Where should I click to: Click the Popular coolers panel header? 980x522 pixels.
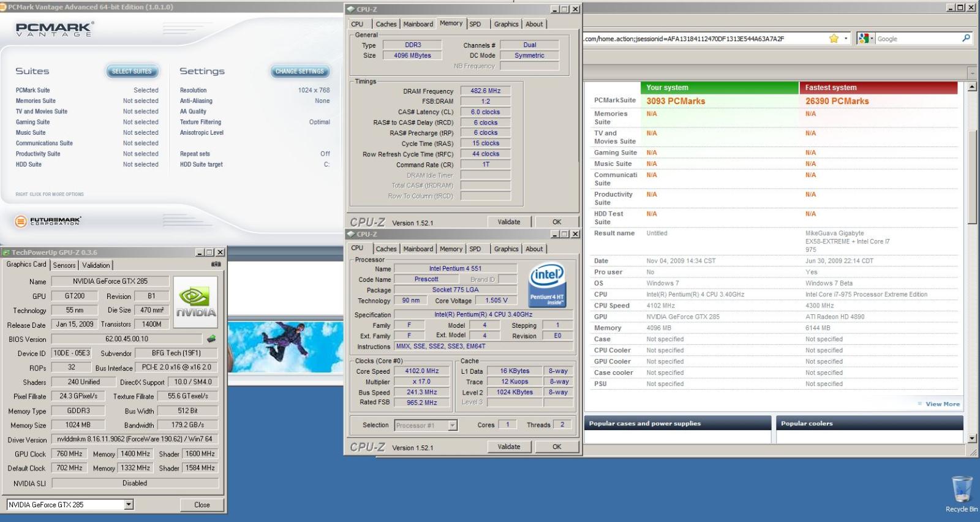(870, 423)
